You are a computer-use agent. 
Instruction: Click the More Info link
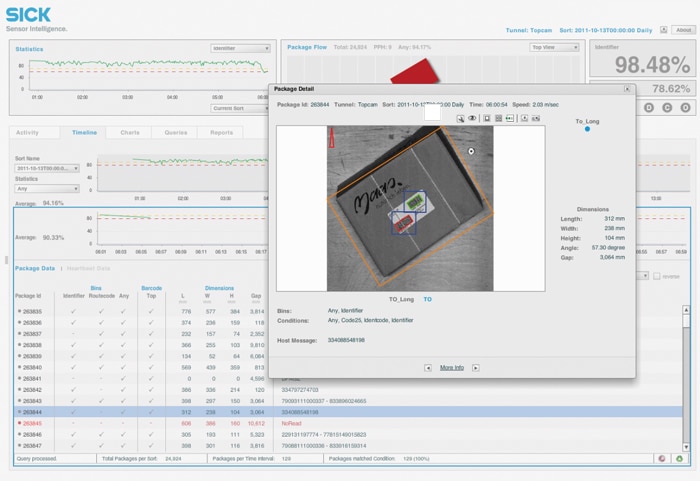click(x=451, y=367)
